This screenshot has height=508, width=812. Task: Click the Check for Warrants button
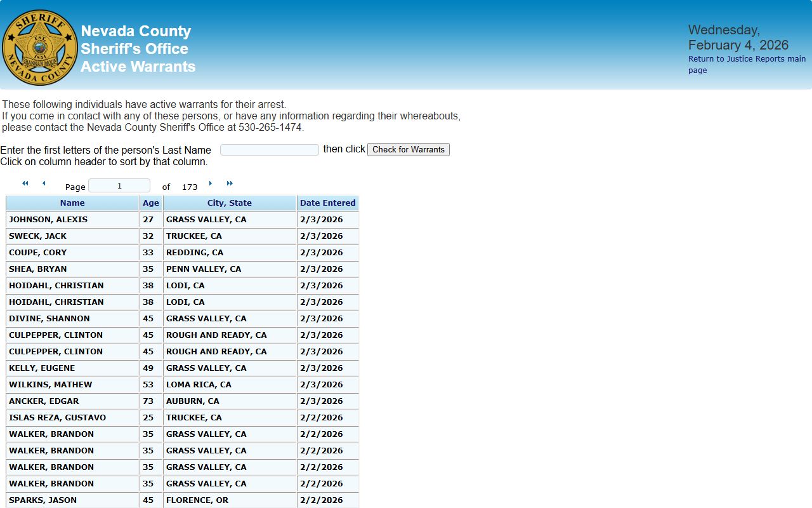(409, 150)
